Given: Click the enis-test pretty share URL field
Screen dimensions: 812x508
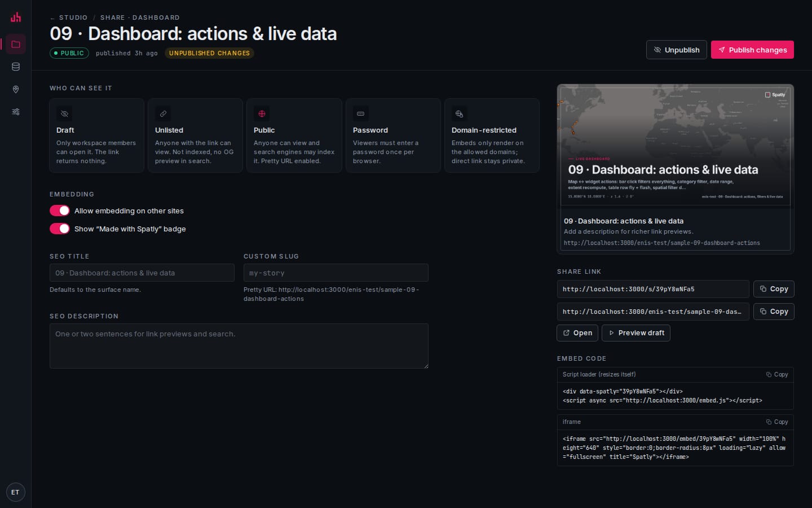Looking at the screenshot, I should click(x=653, y=312).
